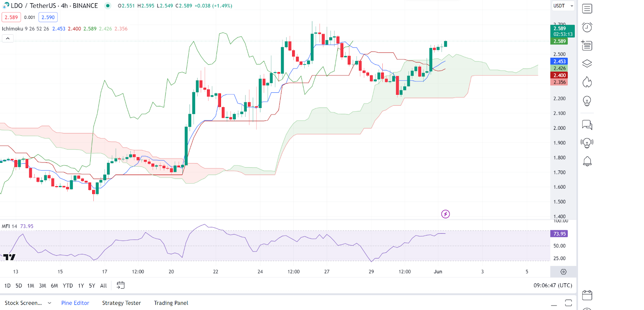The height and width of the screenshot is (310, 644).
Task: Open the Hotlists flame icon
Action: [587, 82]
